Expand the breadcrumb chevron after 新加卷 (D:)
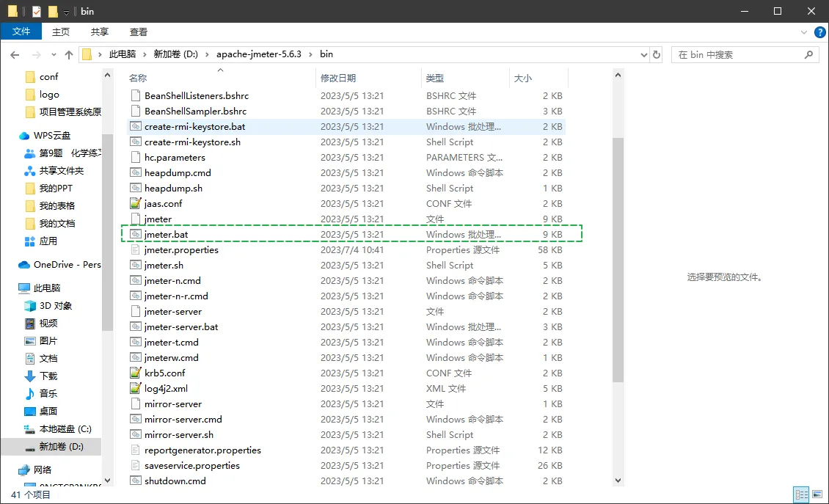 pyautogui.click(x=207, y=54)
